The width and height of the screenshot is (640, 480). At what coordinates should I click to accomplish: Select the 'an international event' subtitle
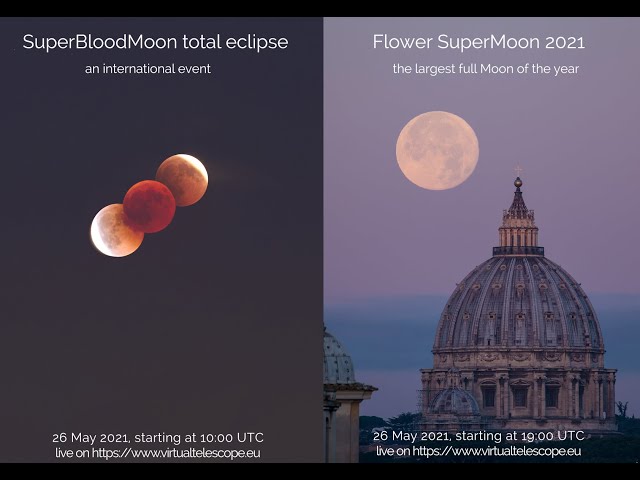coord(148,69)
